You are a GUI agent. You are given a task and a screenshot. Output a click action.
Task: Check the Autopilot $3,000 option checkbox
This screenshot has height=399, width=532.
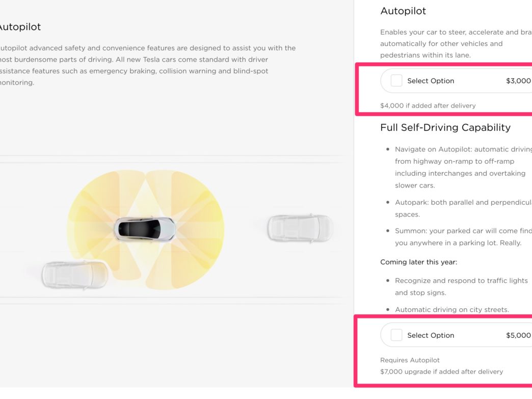(396, 81)
